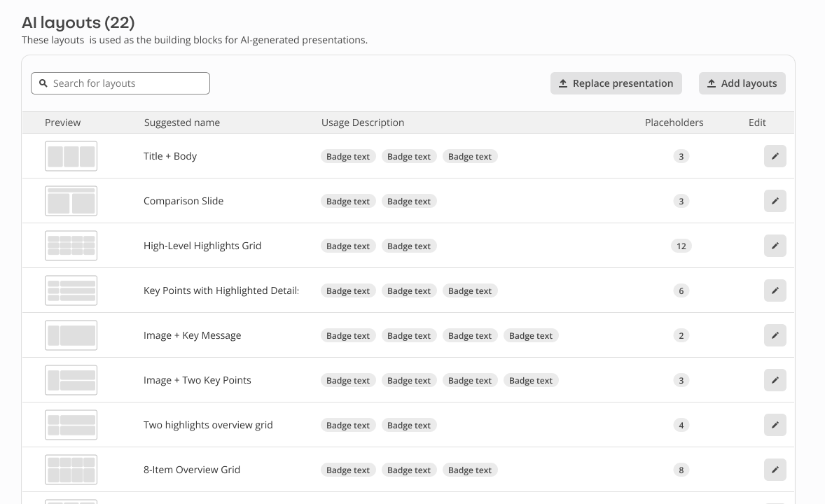
Task: Click edit pencil for 8-Item Overview Grid
Action: pyautogui.click(x=775, y=469)
